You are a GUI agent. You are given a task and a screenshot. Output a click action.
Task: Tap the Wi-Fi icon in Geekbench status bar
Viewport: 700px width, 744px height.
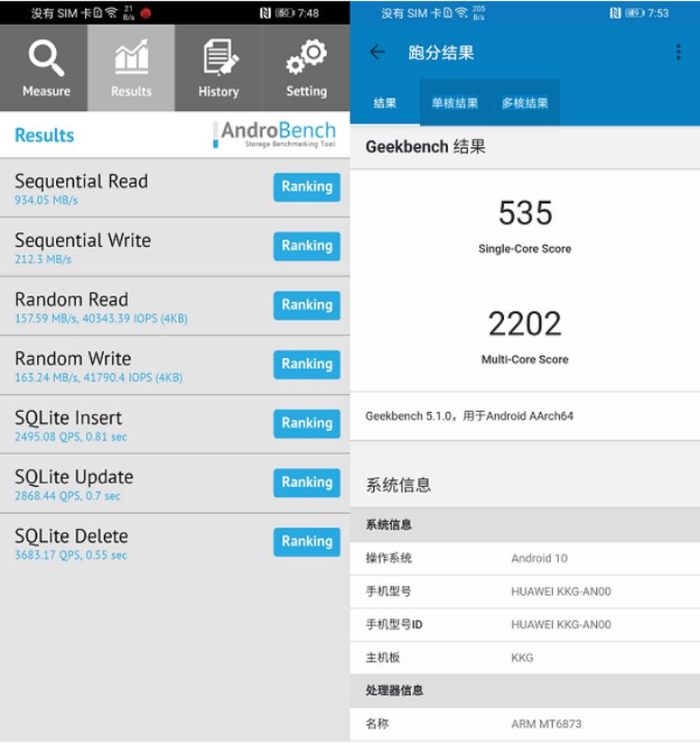tap(461, 13)
